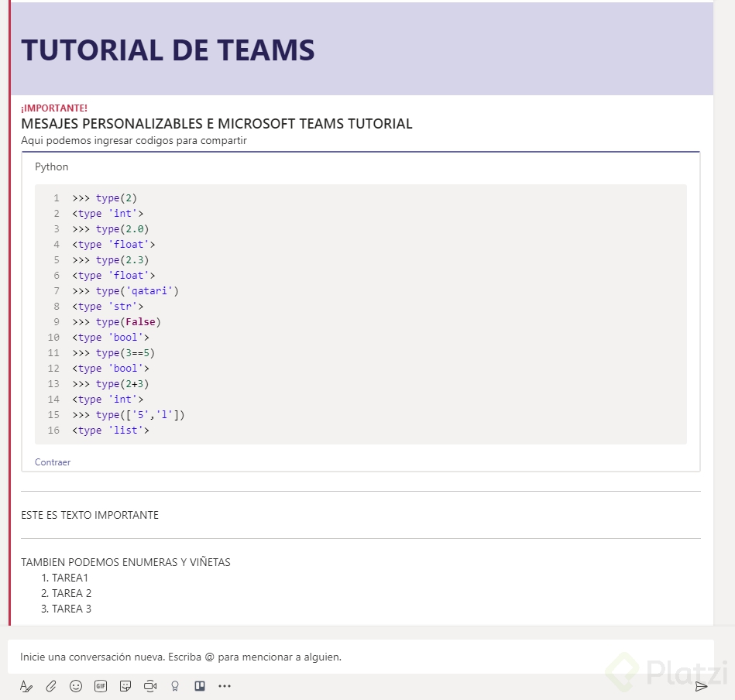This screenshot has height=700, width=735.
Task: Send the message with the arrow icon
Action: [701, 687]
